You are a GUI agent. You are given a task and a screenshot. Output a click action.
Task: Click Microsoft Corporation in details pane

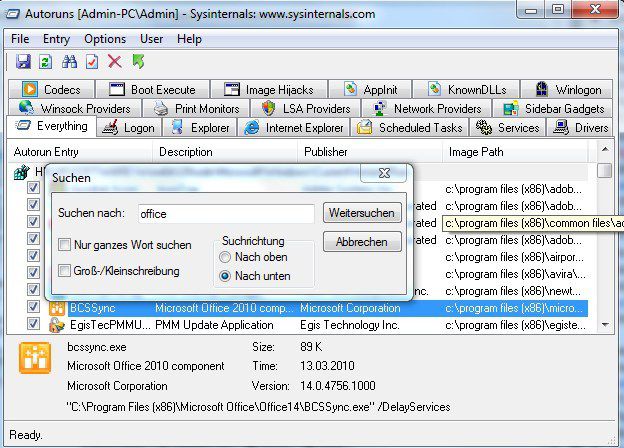117,386
